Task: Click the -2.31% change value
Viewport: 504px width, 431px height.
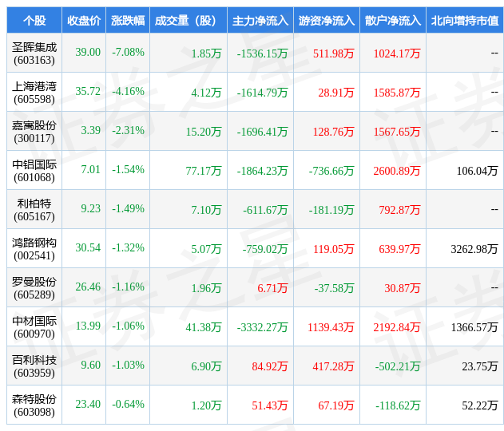Action: coord(128,130)
